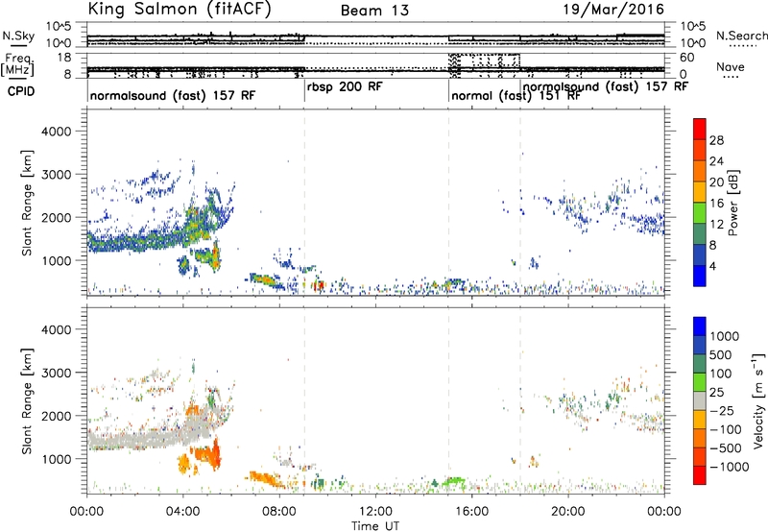The height and width of the screenshot is (532, 768).
Task: Click the dashed CPID boundary line at 09:00
Action: coord(304,203)
